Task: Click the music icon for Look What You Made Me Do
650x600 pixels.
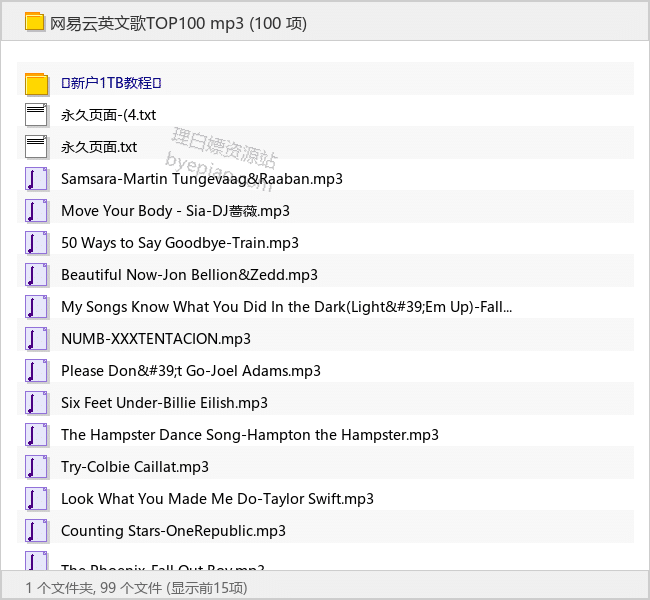Action: point(36,499)
